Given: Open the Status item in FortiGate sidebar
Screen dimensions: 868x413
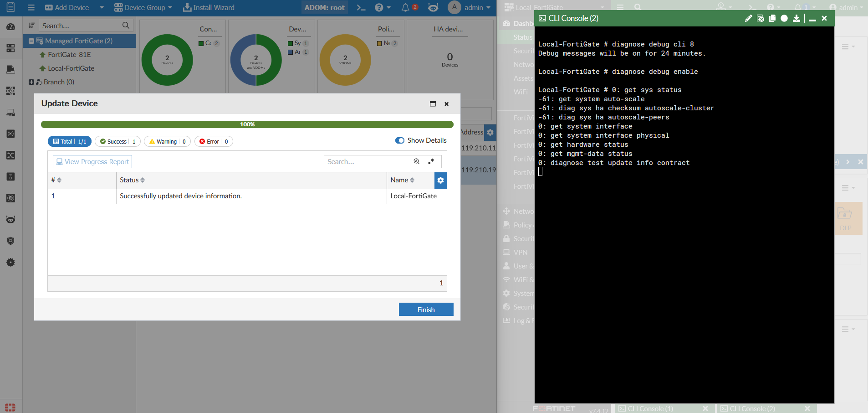Looking at the screenshot, I should pyautogui.click(x=523, y=37).
